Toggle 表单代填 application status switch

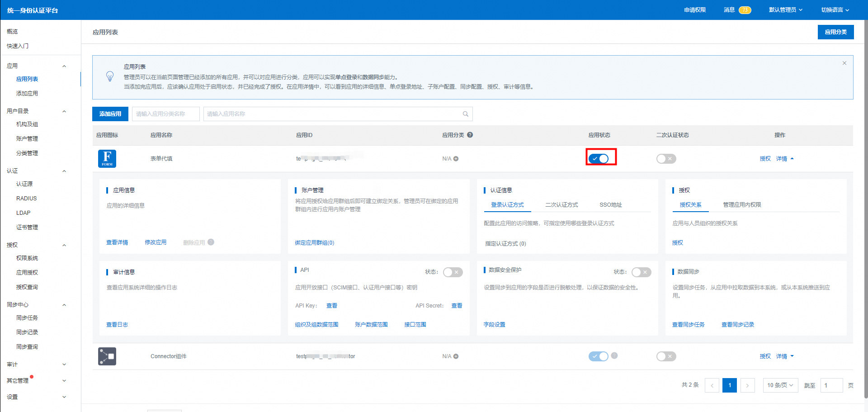coord(599,159)
